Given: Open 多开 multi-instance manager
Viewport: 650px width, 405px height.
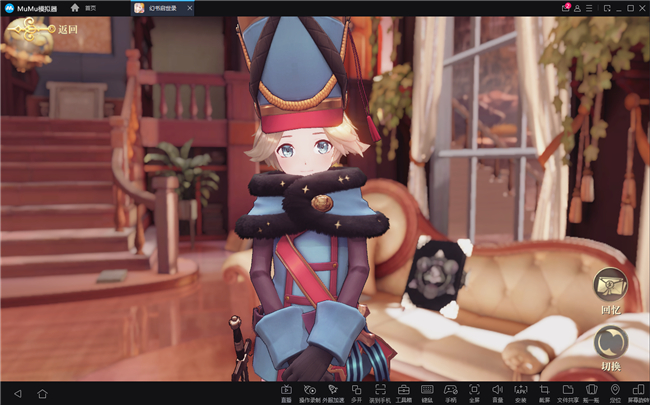Looking at the screenshot, I should pos(357,393).
